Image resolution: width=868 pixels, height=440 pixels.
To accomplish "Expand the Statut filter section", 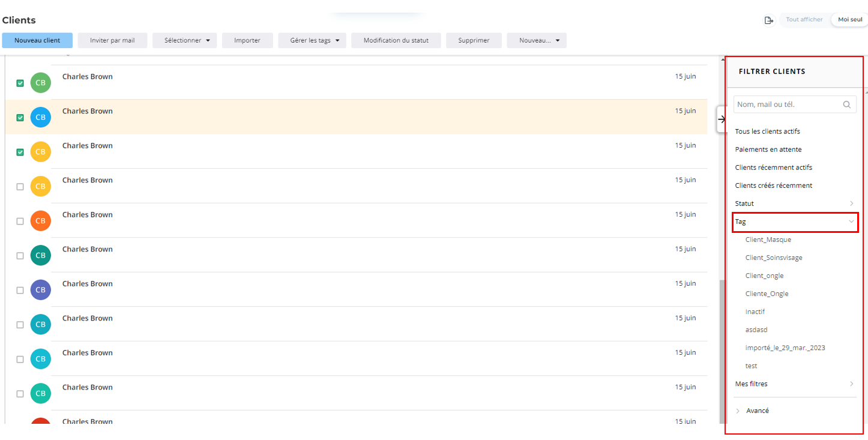I will pyautogui.click(x=851, y=203).
